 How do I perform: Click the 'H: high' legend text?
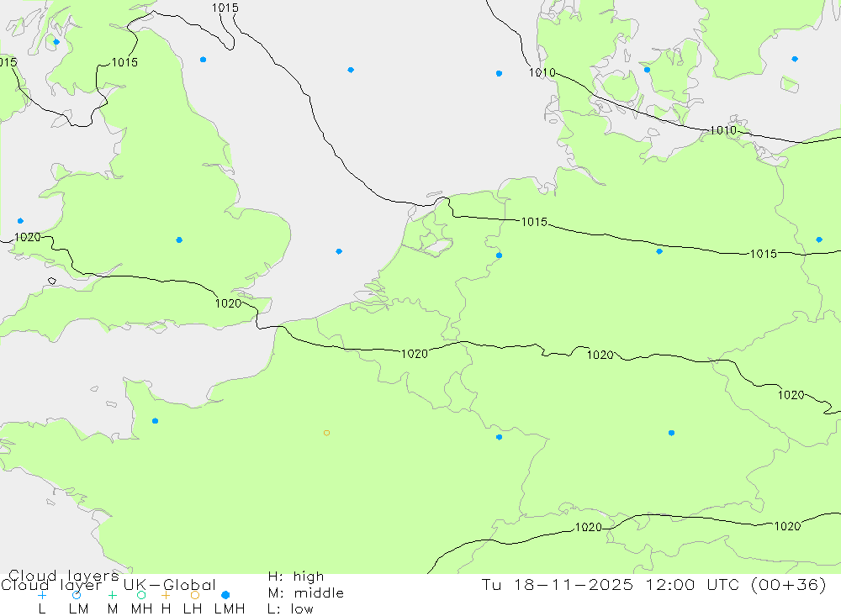[x=296, y=577]
